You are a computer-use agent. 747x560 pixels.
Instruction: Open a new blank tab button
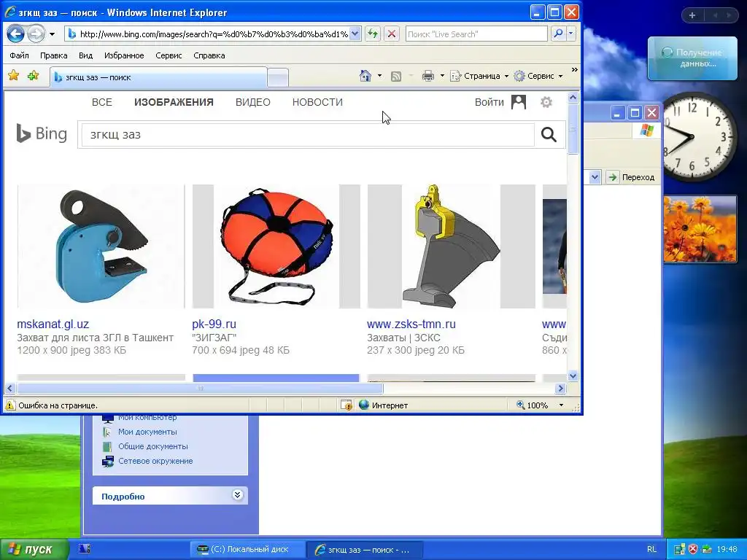[278, 77]
